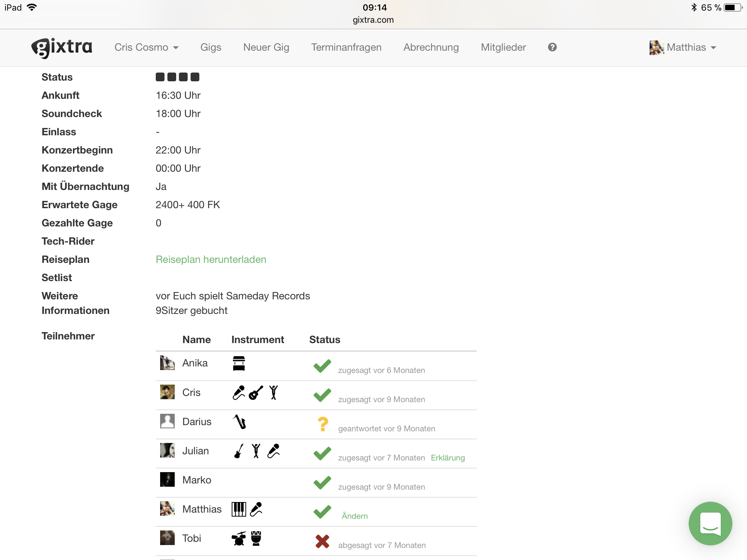Click Tobi's drum kit icon

(x=239, y=538)
